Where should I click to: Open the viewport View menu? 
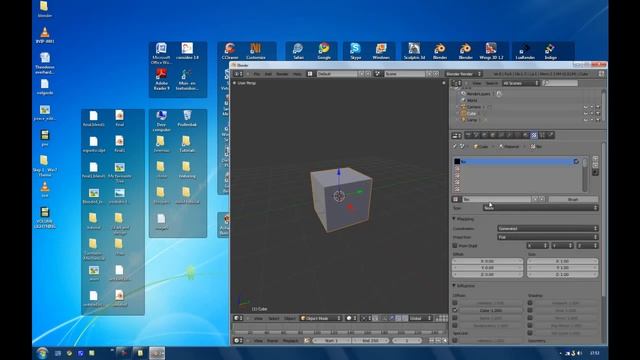[x=258, y=318]
